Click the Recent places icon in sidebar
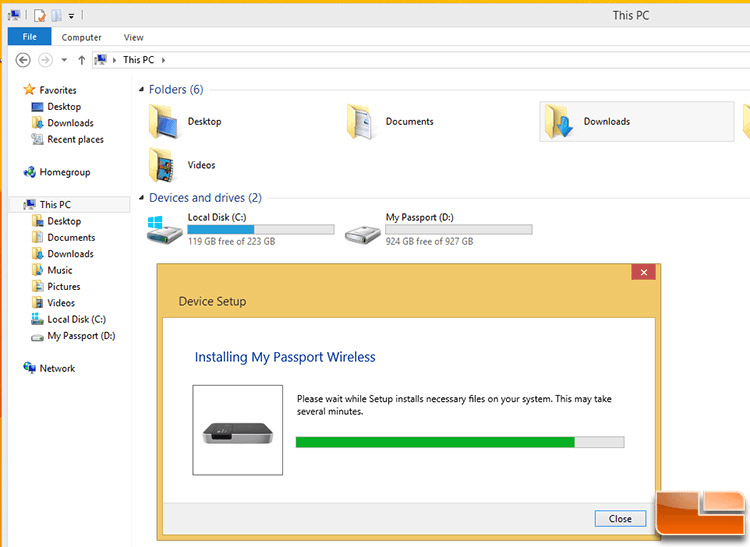The height and width of the screenshot is (547, 750). click(37, 139)
